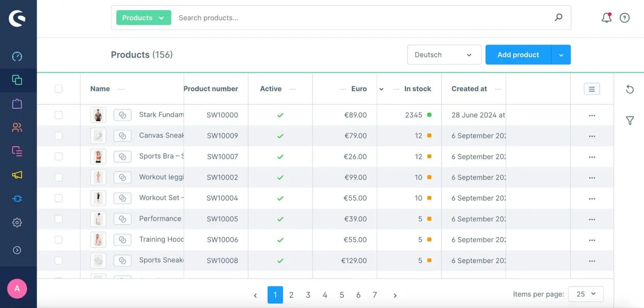The width and height of the screenshot is (644, 308).
Task: Open the Settings gear icon in sidebar
Action: 17,222
